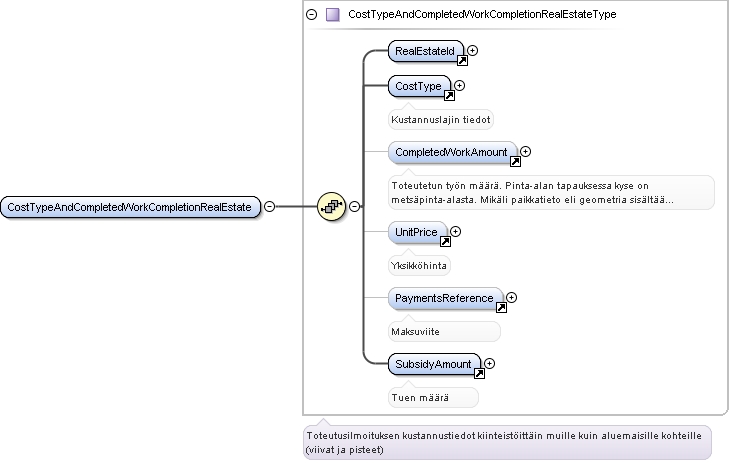
Task: Collapse the sequence compositor children
Action: (x=354, y=206)
